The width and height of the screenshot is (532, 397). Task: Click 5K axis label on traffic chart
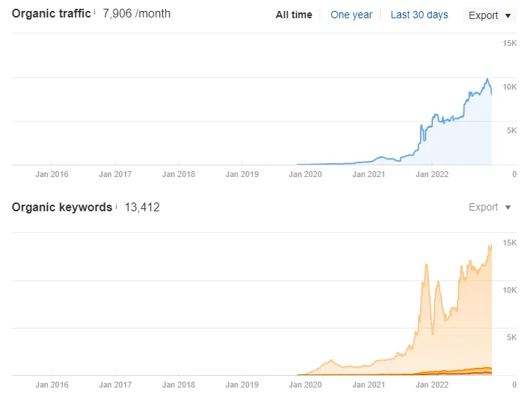click(512, 130)
